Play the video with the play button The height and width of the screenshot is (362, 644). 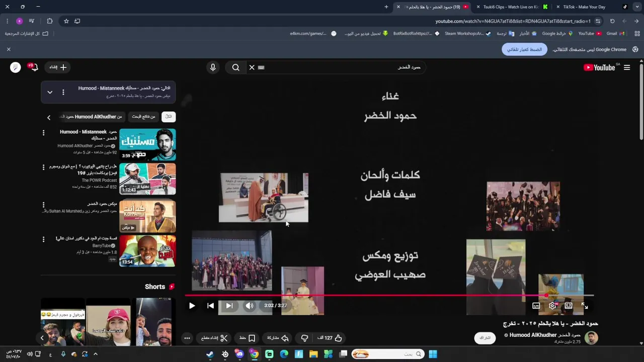point(192,306)
